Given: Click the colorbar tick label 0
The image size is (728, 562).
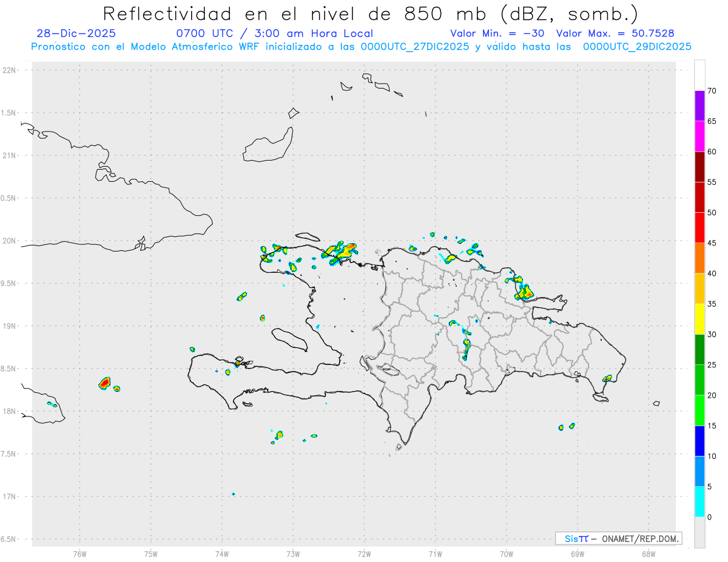Looking at the screenshot, I should 710,517.
